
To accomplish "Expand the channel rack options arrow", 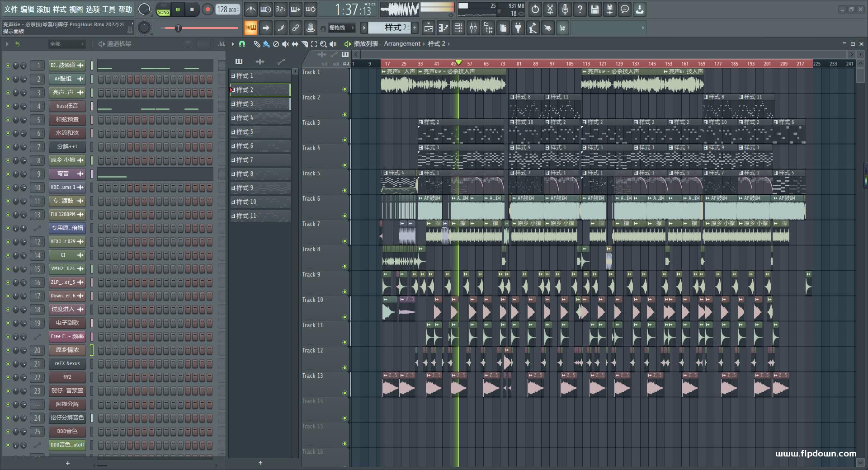I will [7, 44].
